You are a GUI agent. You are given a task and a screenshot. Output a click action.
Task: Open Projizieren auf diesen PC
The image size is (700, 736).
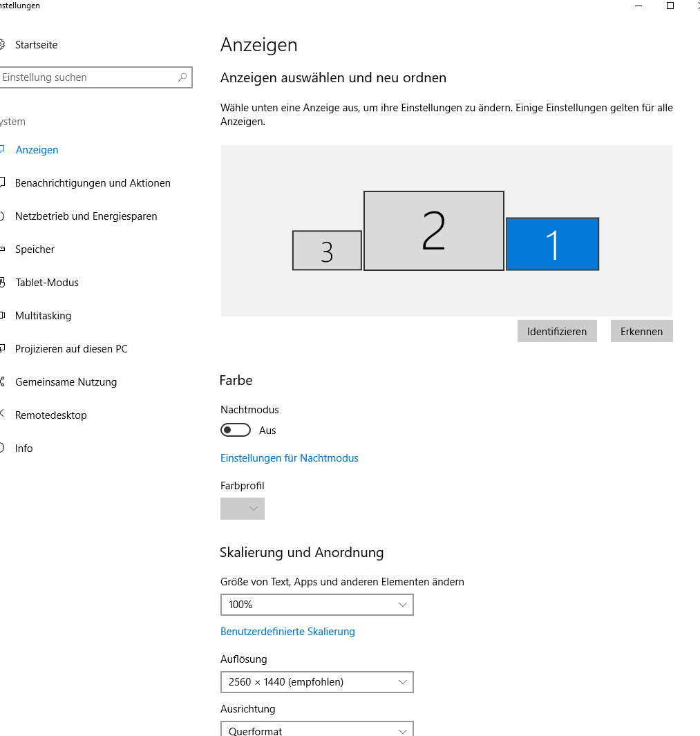(x=71, y=349)
